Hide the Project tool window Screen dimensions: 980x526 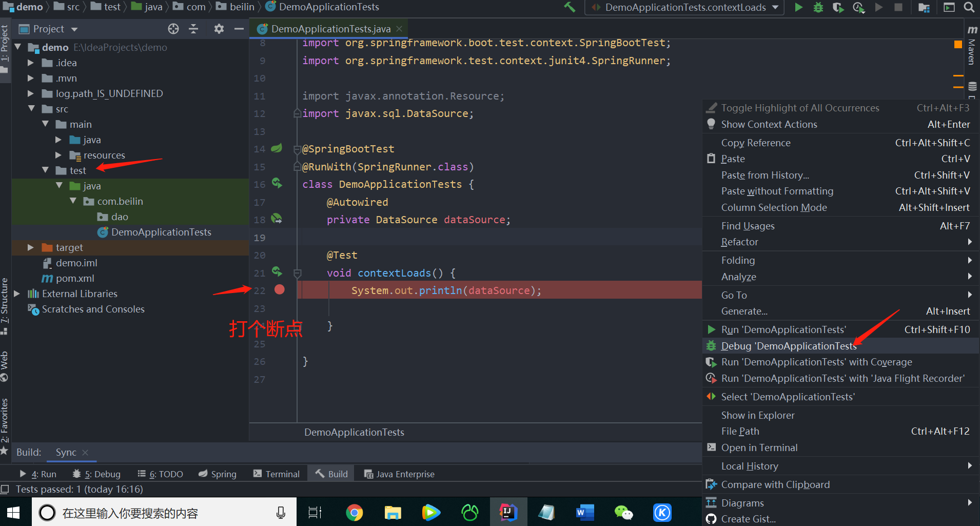pos(239,29)
